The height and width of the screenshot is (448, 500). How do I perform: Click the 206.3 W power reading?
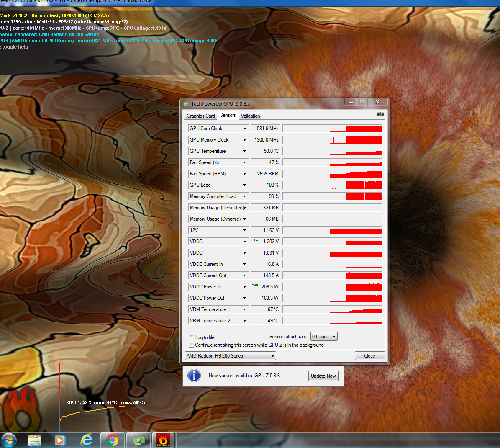[x=266, y=287]
